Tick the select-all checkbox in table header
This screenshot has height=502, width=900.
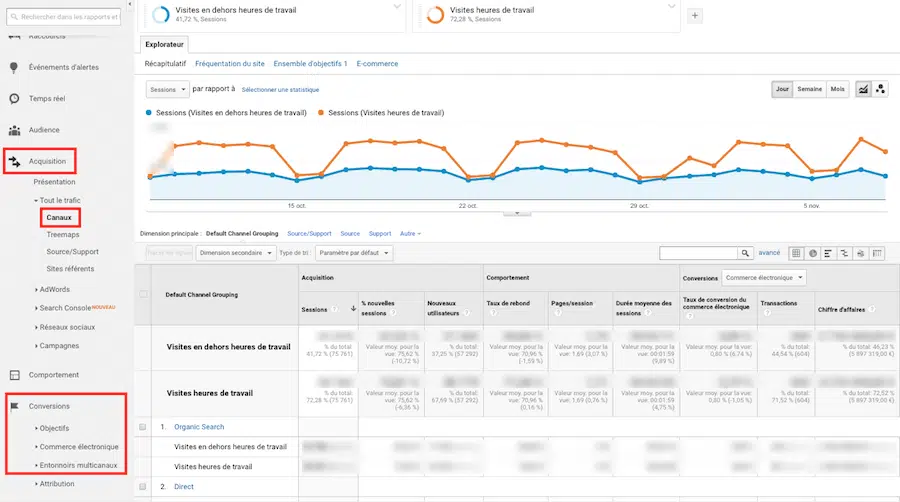coord(144,294)
